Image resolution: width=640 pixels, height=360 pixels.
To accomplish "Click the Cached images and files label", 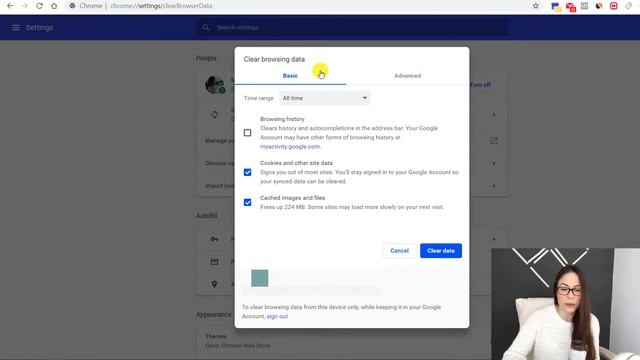I will (x=293, y=198).
